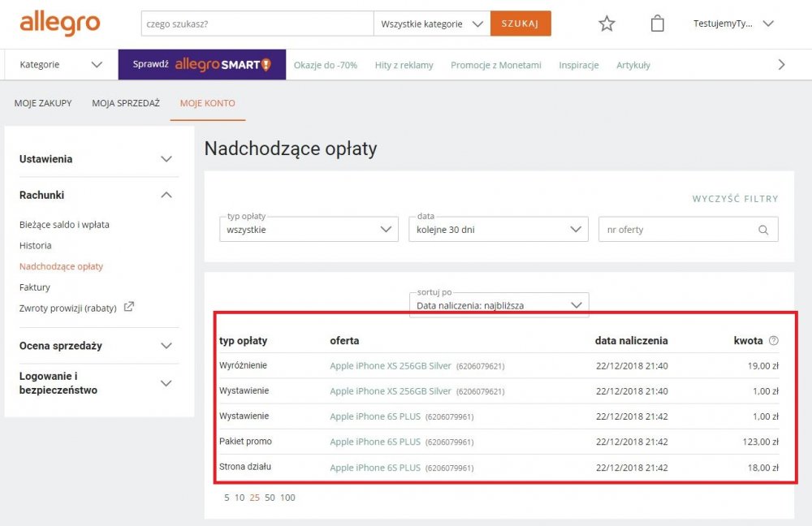812x526 pixels.
Task: Open the typ opłaty dropdown
Action: tap(309, 230)
